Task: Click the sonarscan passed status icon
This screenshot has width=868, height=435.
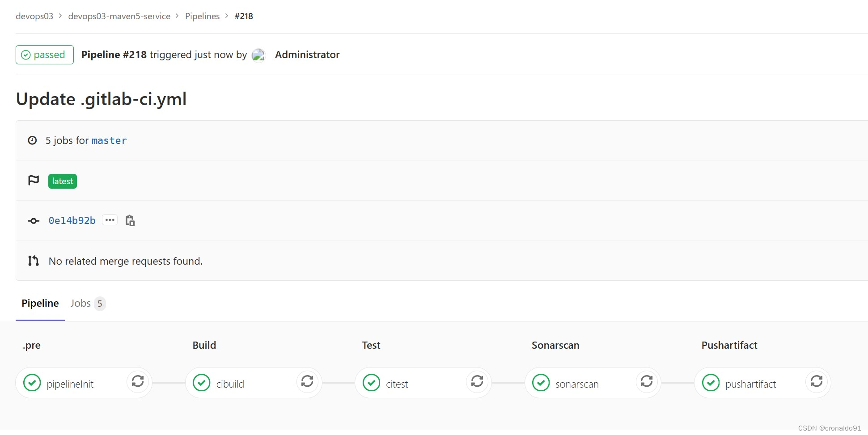Action: [x=542, y=383]
